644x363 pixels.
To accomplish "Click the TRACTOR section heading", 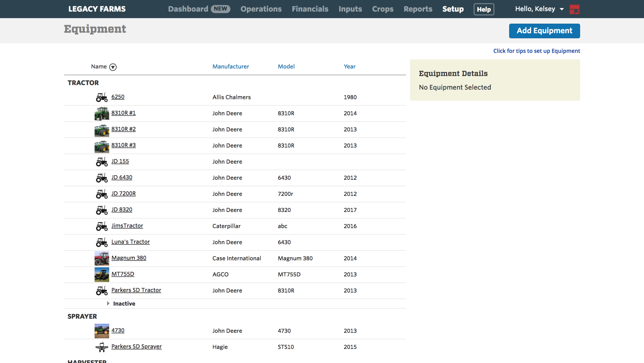I will pos(83,83).
